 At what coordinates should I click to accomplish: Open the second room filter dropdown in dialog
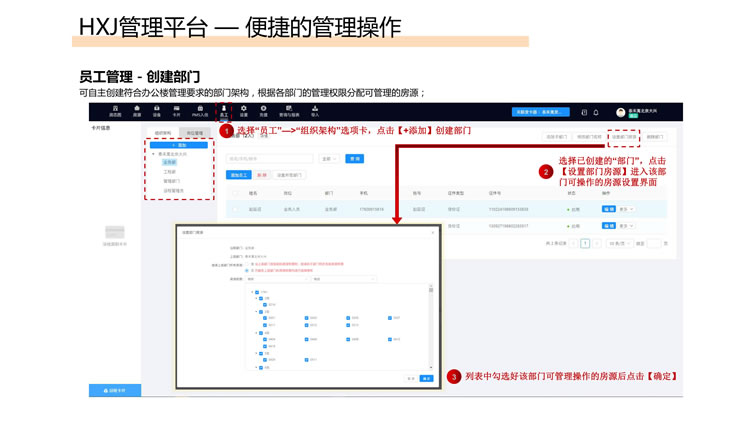343,278
